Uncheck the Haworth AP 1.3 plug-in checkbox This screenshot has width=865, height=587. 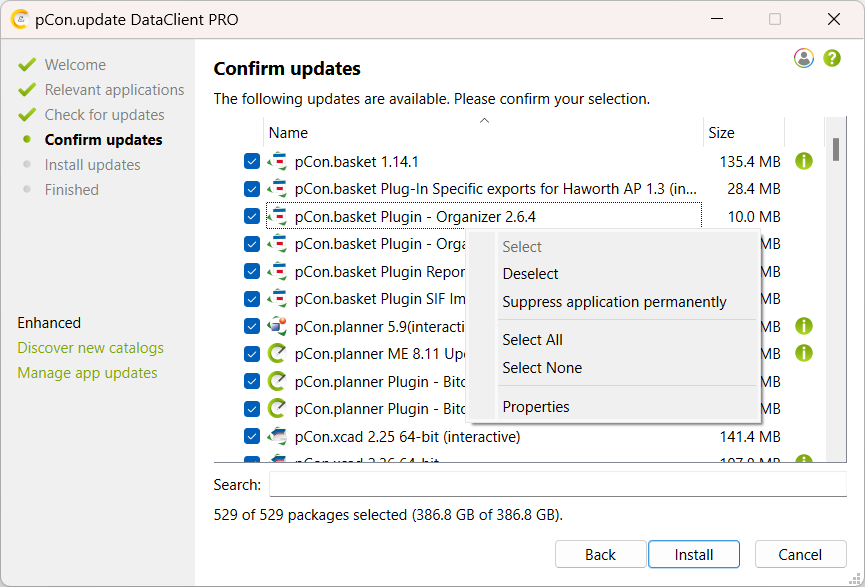(252, 189)
